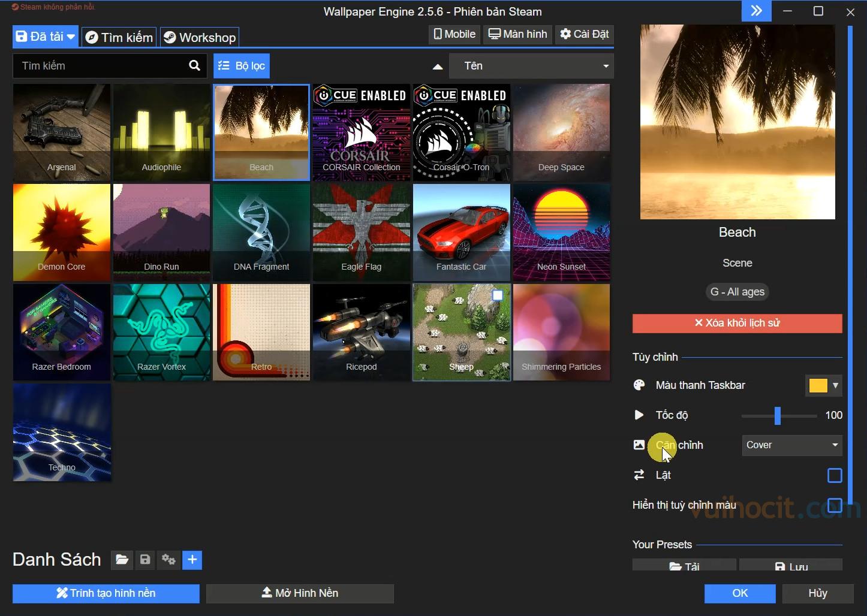The image size is (867, 616).
Task: Click the open folder icon beside Danh Sách
Action: [122, 560]
